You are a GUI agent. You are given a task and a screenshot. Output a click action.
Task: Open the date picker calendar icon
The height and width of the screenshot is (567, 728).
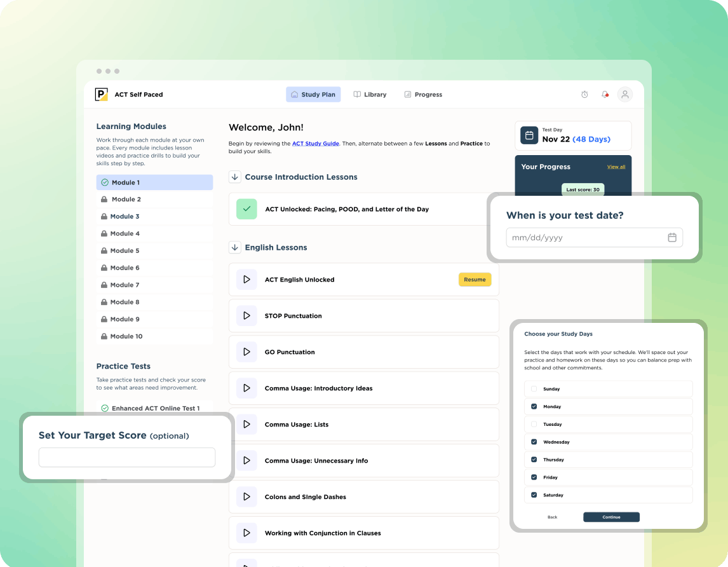[672, 238]
